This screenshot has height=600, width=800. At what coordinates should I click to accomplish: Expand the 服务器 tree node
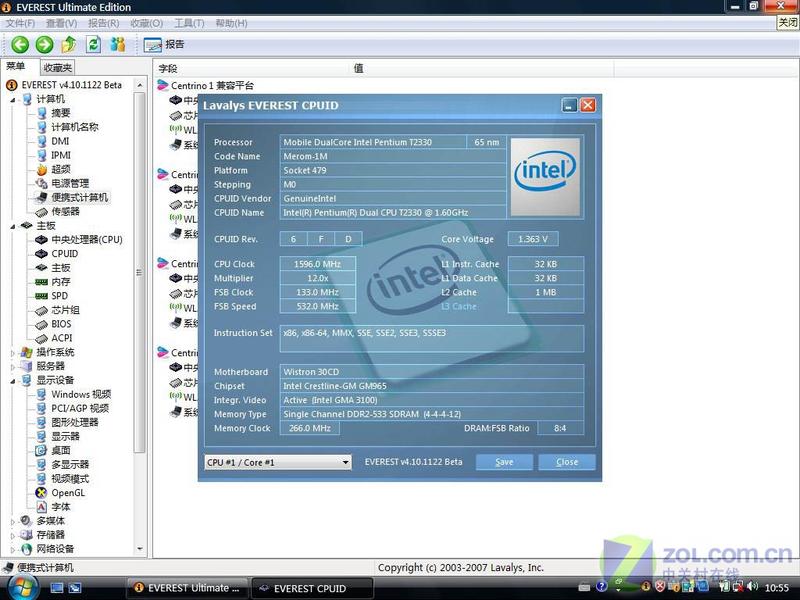13,366
